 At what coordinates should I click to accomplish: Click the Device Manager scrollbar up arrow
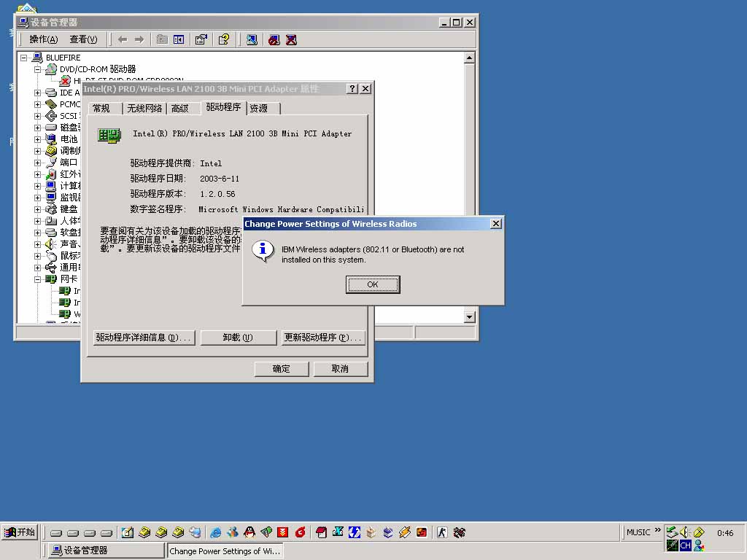(x=469, y=58)
